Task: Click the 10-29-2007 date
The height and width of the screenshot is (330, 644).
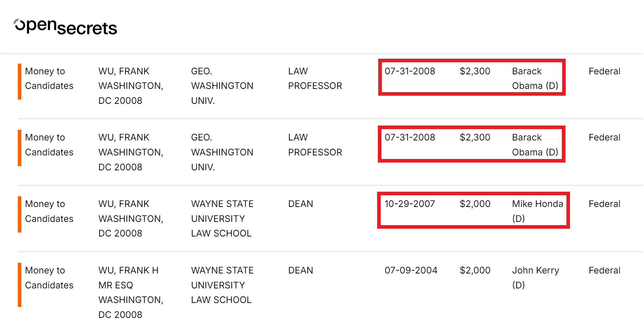Action: coord(410,204)
